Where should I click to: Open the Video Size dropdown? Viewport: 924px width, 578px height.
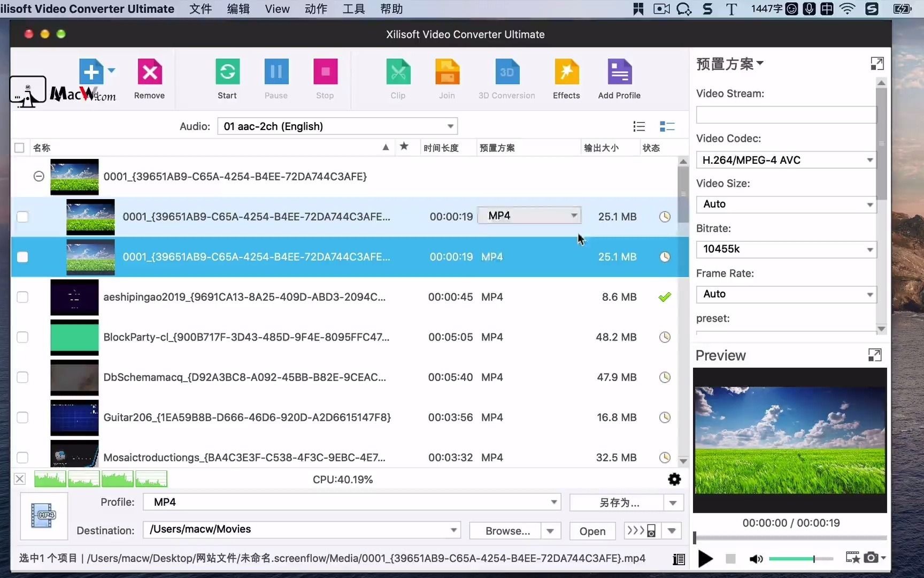click(786, 204)
